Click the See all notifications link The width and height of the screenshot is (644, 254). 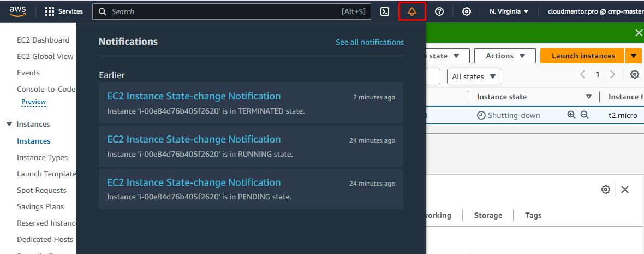tap(369, 42)
